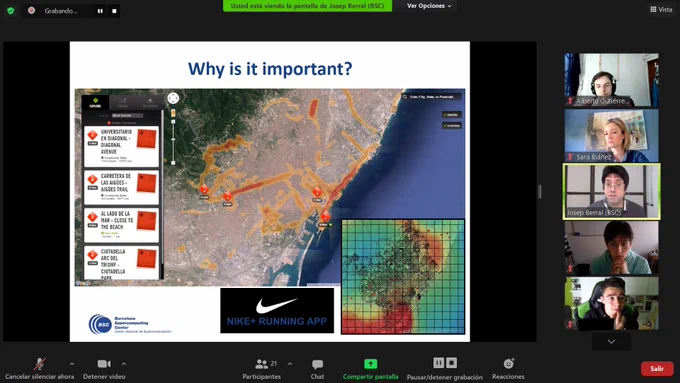680x383 pixels.
Task: Click Al lado de la mar route card
Action: point(121,225)
